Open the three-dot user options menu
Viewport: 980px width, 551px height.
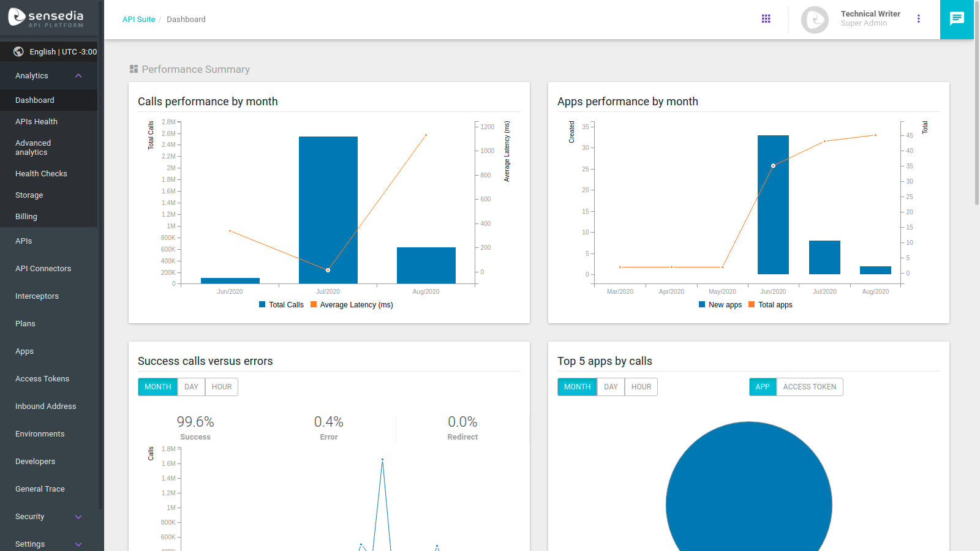pyautogui.click(x=918, y=19)
